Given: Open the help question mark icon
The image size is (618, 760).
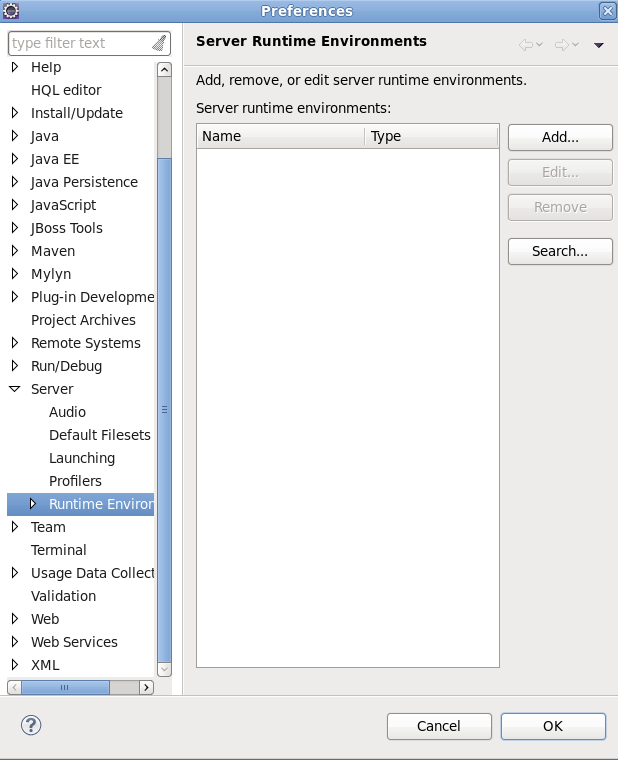Looking at the screenshot, I should click(x=31, y=726).
